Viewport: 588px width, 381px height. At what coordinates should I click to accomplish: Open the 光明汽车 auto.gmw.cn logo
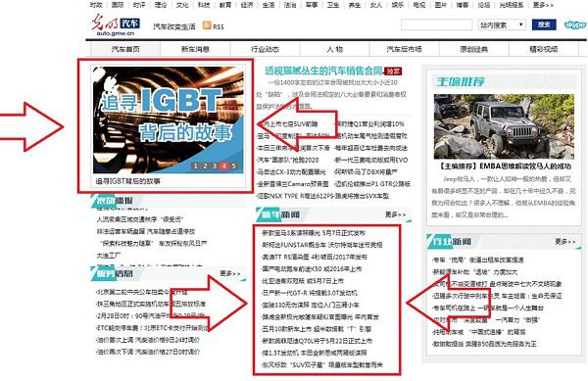(116, 24)
